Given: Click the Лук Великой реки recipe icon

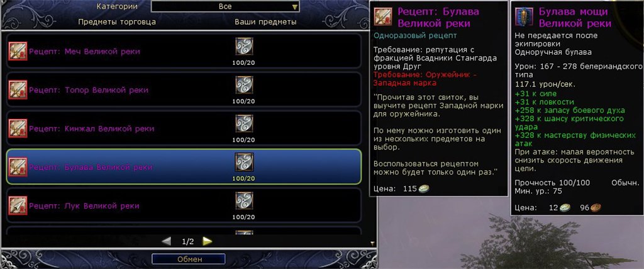Looking at the screenshot, I should coord(18,205).
